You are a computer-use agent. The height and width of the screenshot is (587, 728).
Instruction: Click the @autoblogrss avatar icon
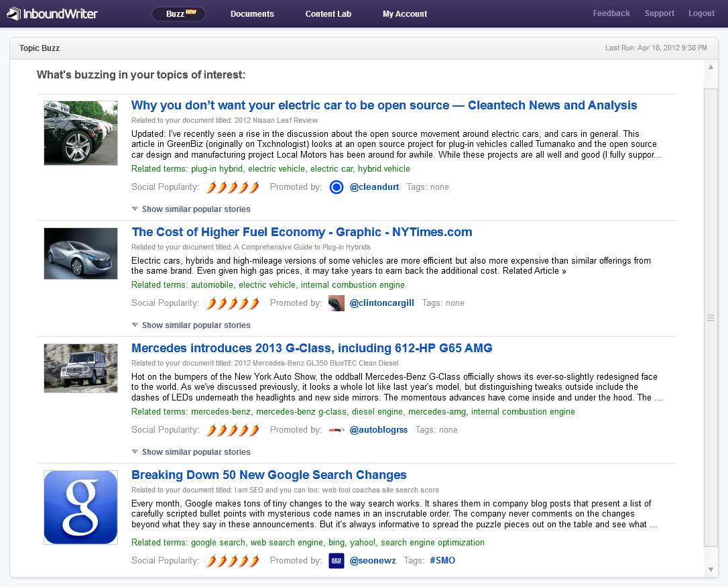[x=336, y=431]
